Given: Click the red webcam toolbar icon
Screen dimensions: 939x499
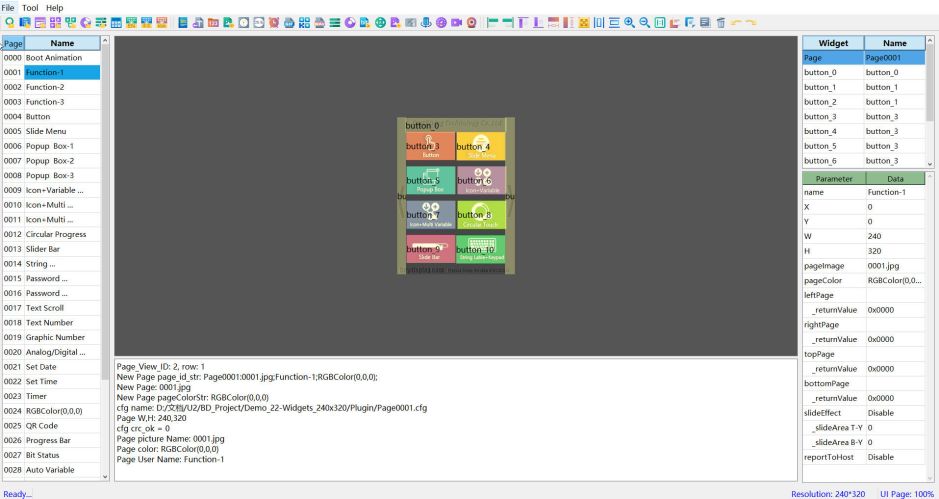Looking at the screenshot, I should 472,23.
